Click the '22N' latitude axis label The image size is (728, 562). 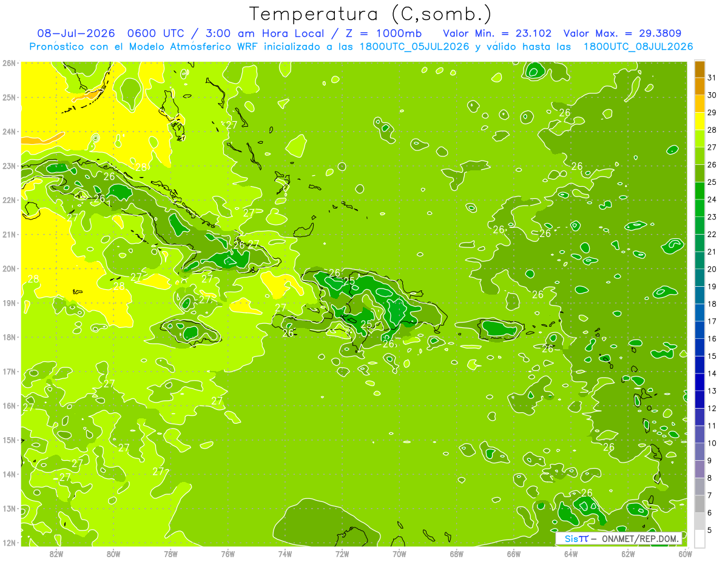[8, 200]
